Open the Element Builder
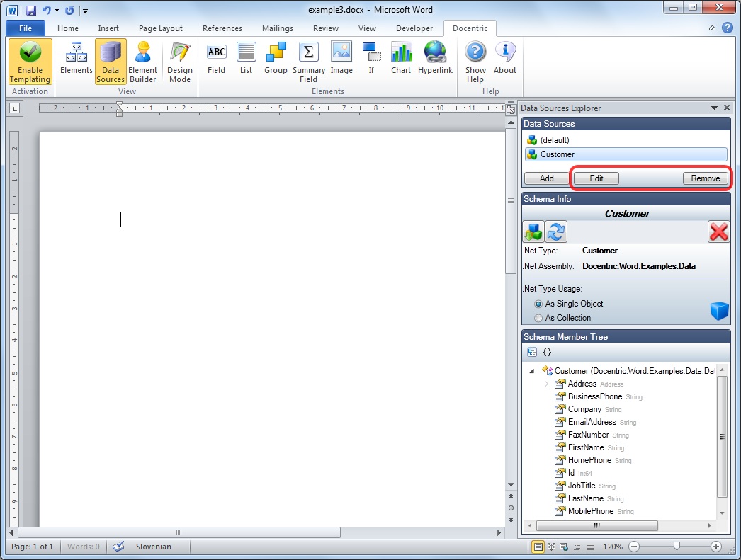 [142, 62]
